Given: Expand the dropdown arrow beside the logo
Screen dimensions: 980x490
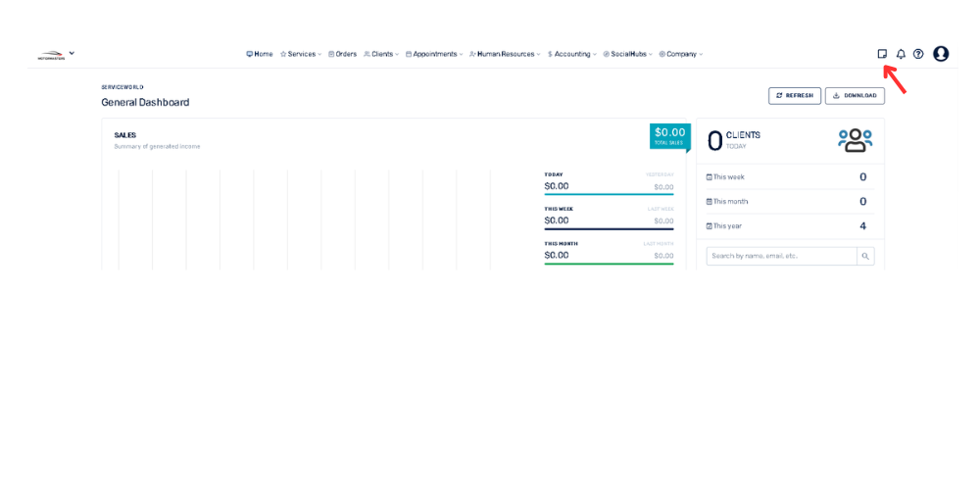Looking at the screenshot, I should (72, 53).
